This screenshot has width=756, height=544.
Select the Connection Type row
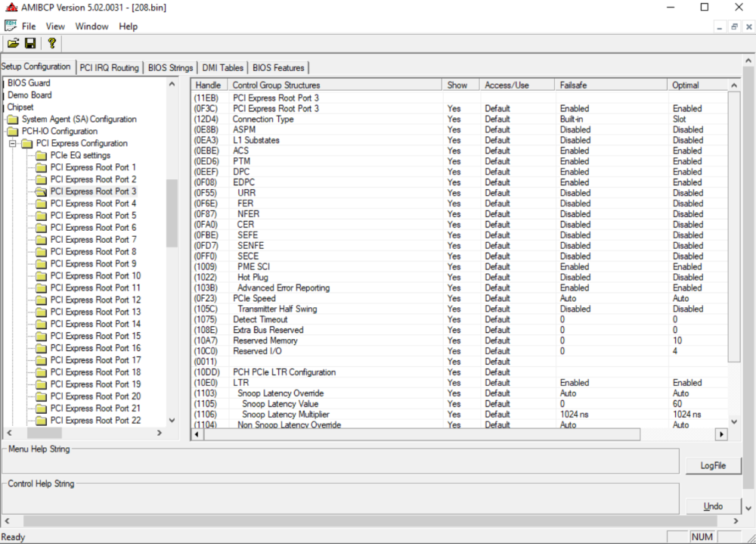460,119
